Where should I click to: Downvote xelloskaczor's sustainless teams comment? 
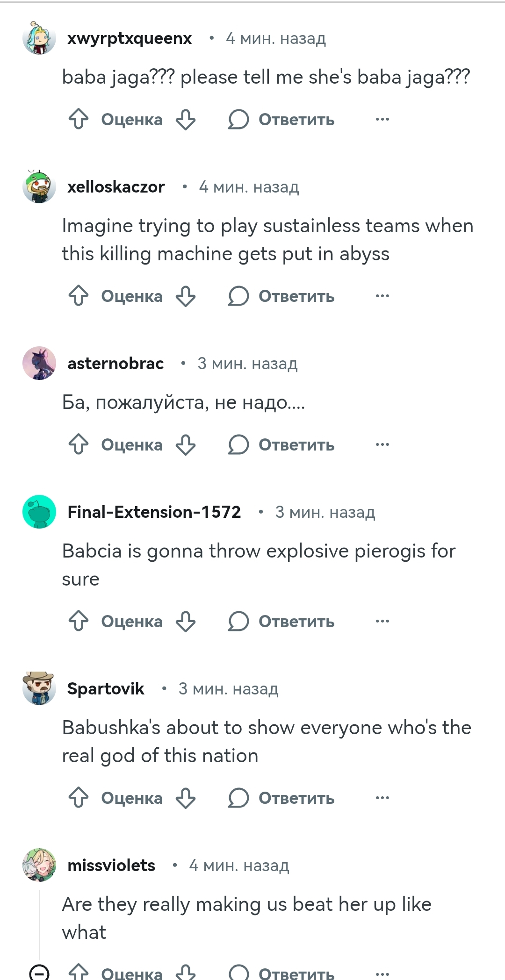point(186,296)
